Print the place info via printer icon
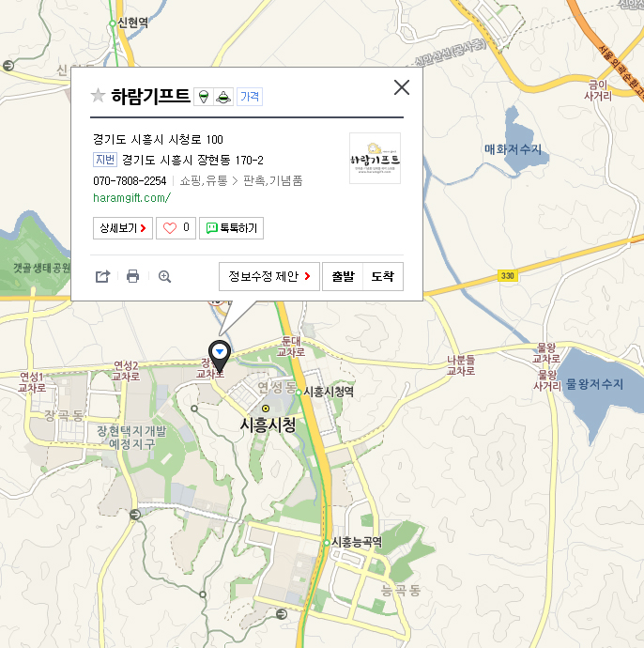Viewport: 644px width, 648px height. tap(132, 276)
